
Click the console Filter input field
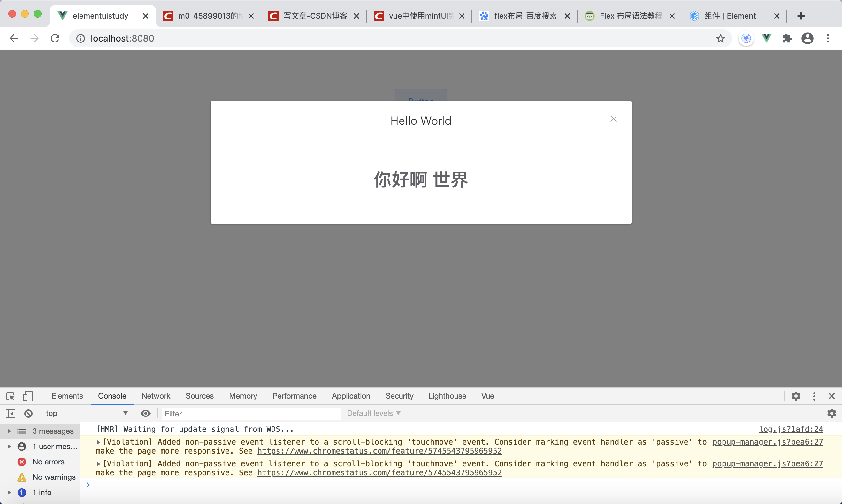[251, 414]
